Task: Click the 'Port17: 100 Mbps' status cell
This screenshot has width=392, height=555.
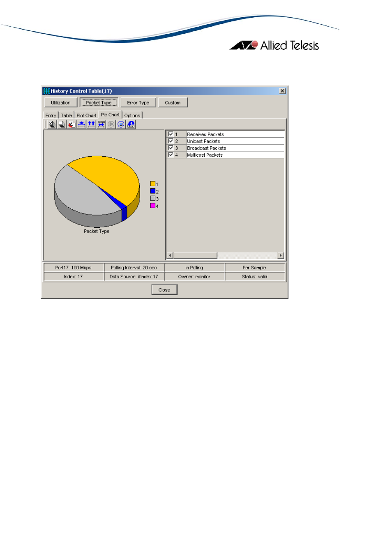Action: 74,268
